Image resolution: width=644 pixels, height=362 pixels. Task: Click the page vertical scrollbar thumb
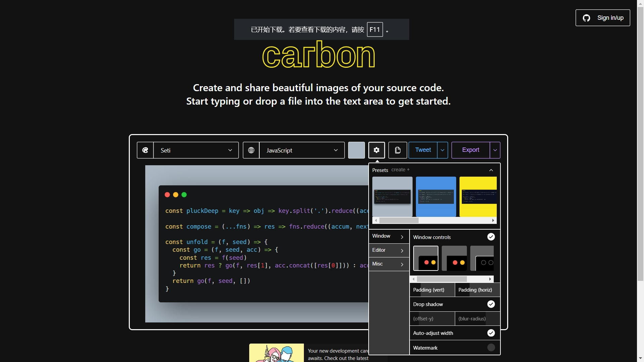(x=641, y=143)
